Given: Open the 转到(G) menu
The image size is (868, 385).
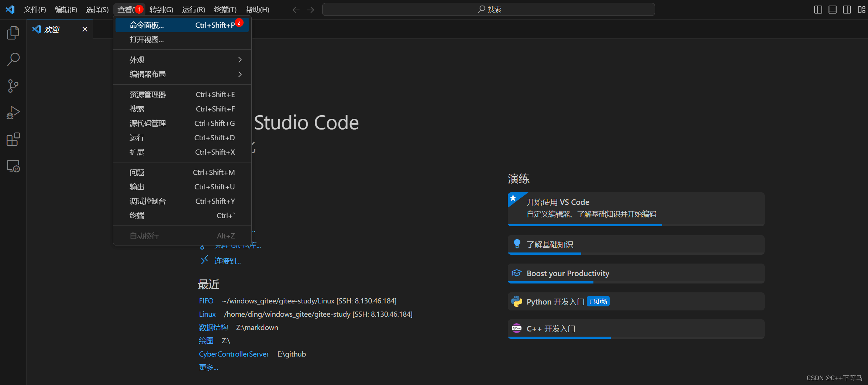Looking at the screenshot, I should [x=161, y=10].
